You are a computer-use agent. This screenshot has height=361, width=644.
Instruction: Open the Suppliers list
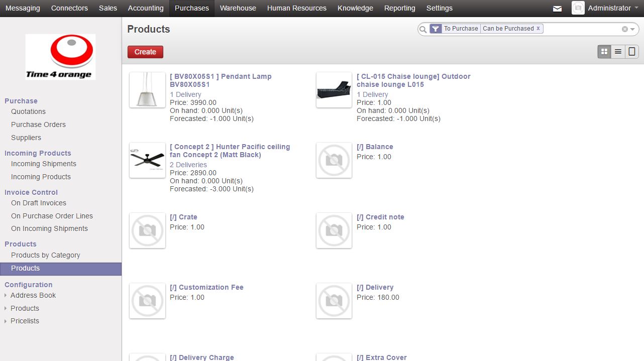26,138
